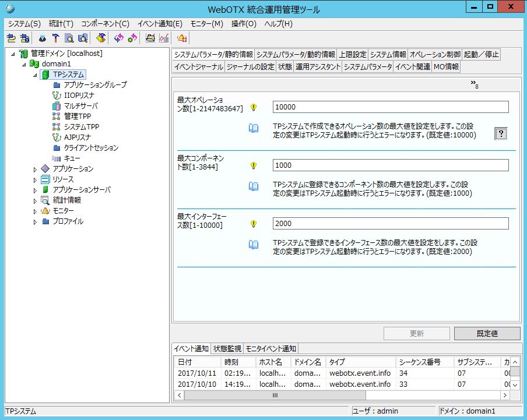Screen dimensions: 527x420
Task: Click the bell notification toolbar icon
Action: coord(182,38)
